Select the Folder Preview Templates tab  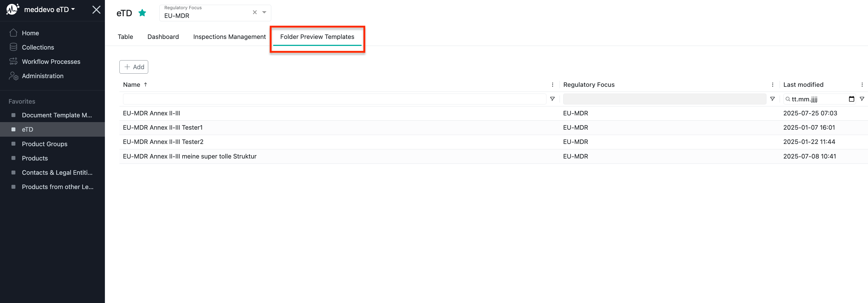(x=317, y=36)
